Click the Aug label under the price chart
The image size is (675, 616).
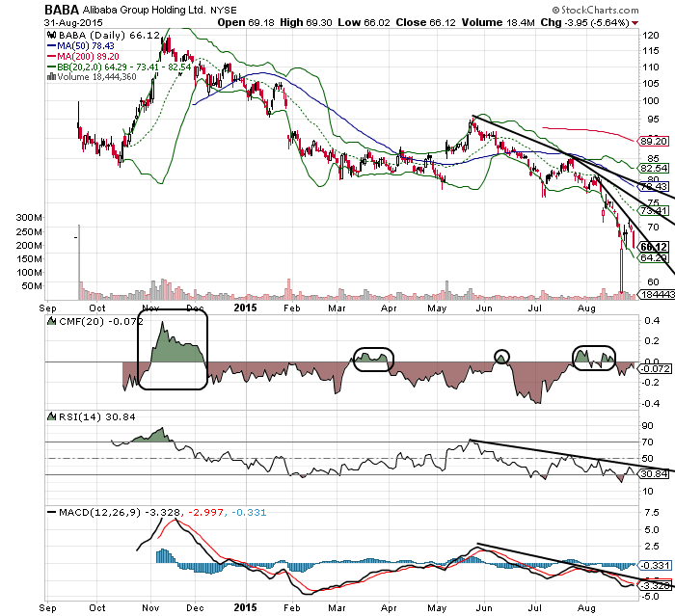586,308
